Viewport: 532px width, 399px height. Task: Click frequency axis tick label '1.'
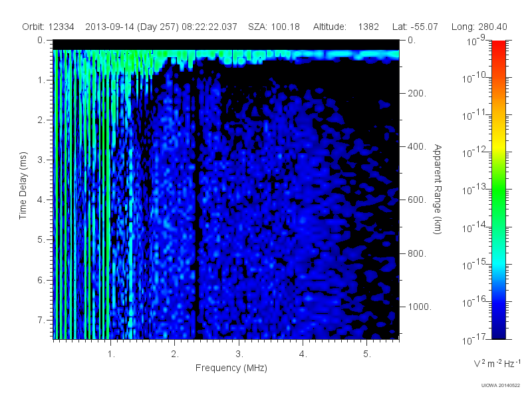pos(111,354)
